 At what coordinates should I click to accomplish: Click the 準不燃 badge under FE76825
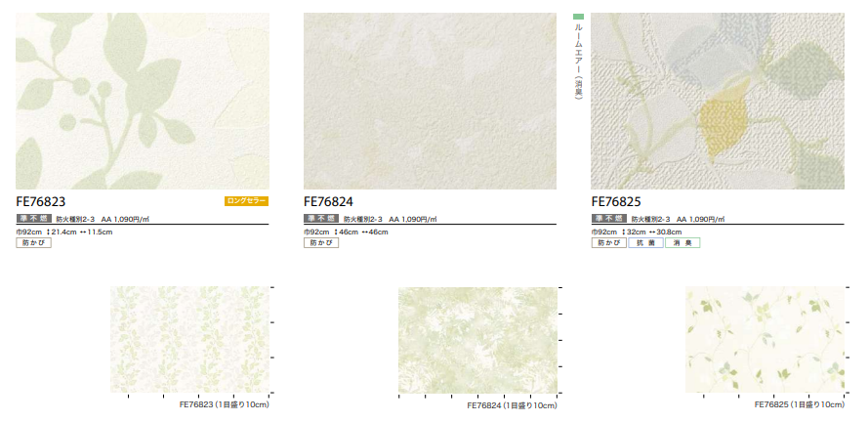tap(608, 219)
